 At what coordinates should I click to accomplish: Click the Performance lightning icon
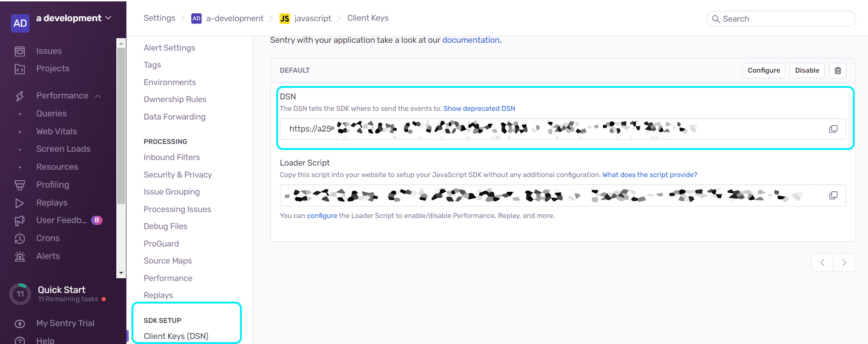20,96
